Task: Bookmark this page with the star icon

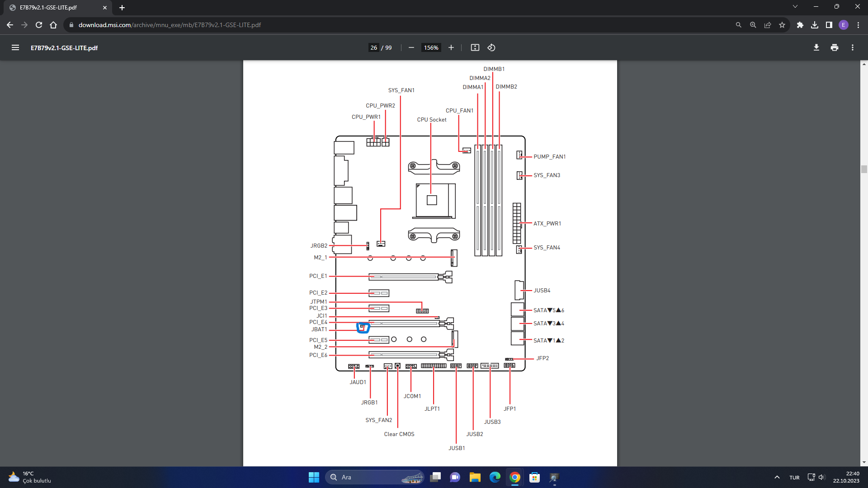Action: [x=782, y=25]
